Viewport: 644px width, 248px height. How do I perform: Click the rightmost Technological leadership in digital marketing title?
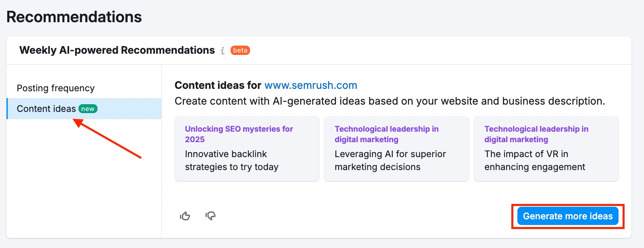tap(536, 134)
